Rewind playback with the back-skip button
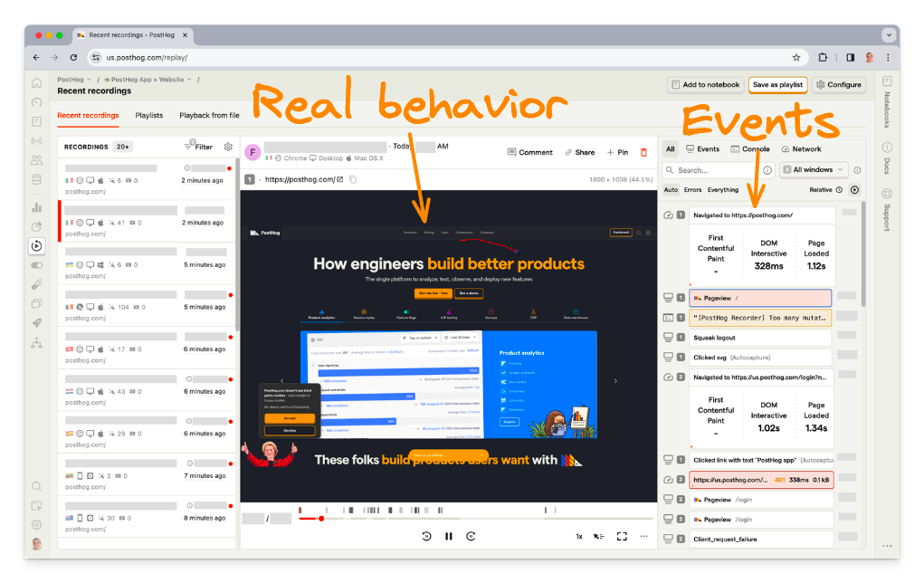The height and width of the screenshot is (583, 924). coord(426,536)
